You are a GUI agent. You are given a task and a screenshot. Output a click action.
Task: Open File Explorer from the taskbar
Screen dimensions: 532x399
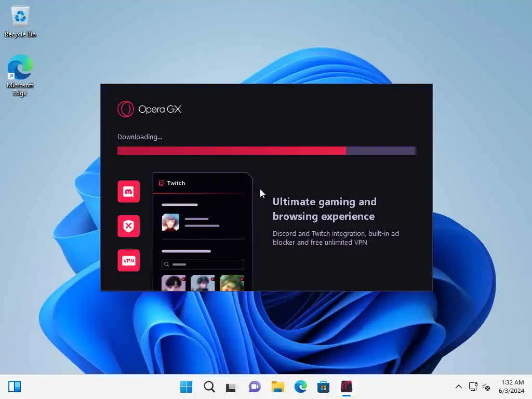click(x=278, y=387)
